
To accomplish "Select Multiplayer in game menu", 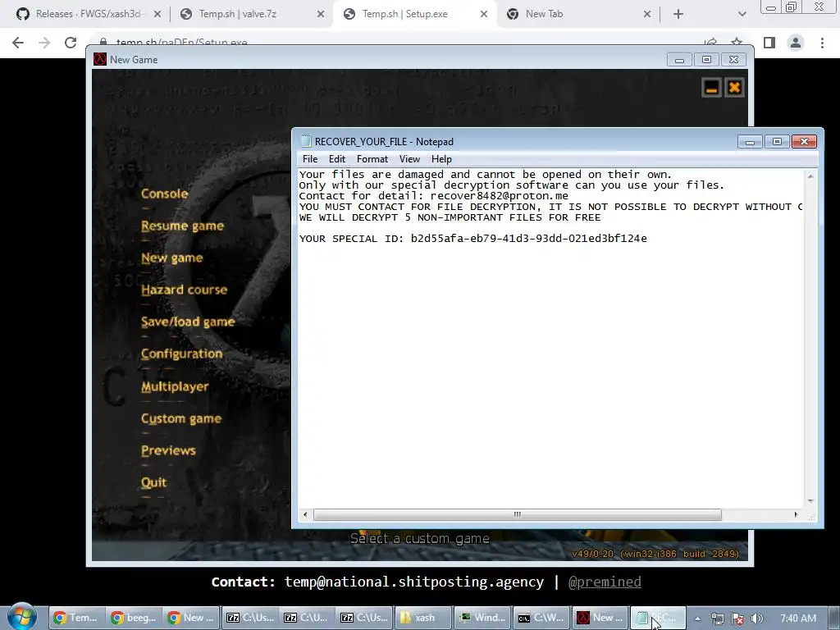I will 175,386.
